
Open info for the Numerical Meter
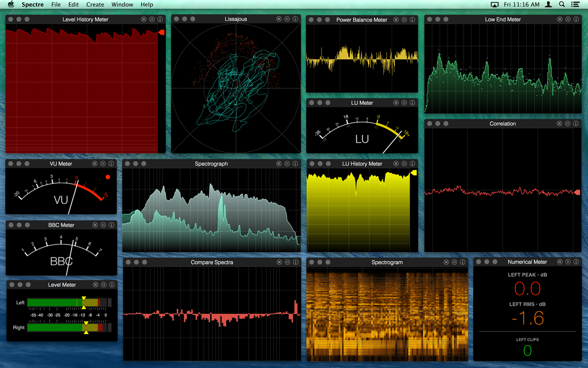[575, 262]
